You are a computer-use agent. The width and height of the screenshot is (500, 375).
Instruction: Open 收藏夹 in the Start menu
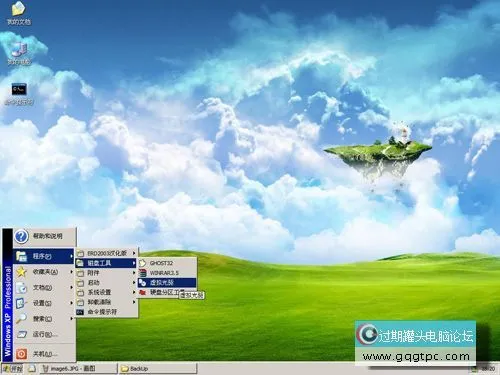click(44, 272)
